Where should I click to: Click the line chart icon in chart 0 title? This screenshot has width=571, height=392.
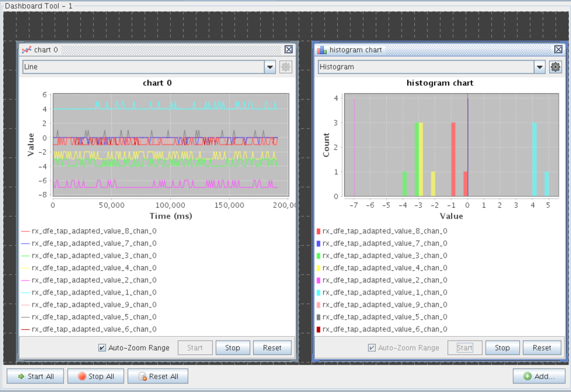point(26,49)
